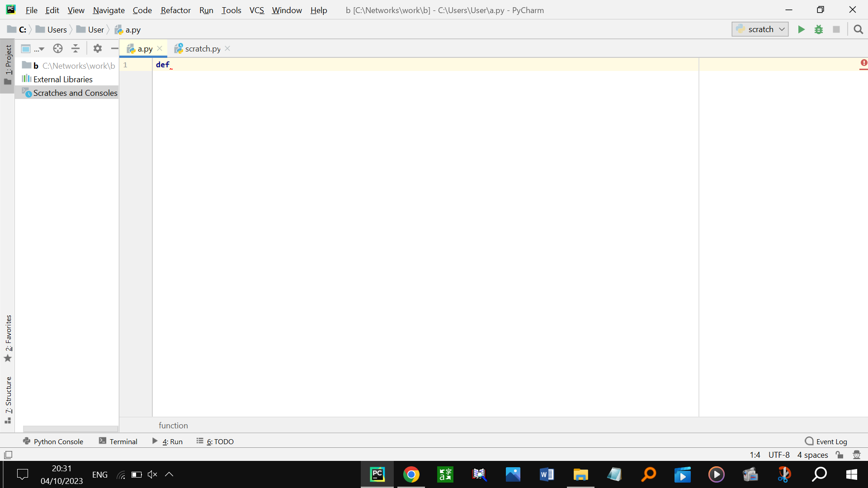Viewport: 868px width, 488px height.
Task: Click the project panel horizontal scrollbar
Action: (71, 429)
